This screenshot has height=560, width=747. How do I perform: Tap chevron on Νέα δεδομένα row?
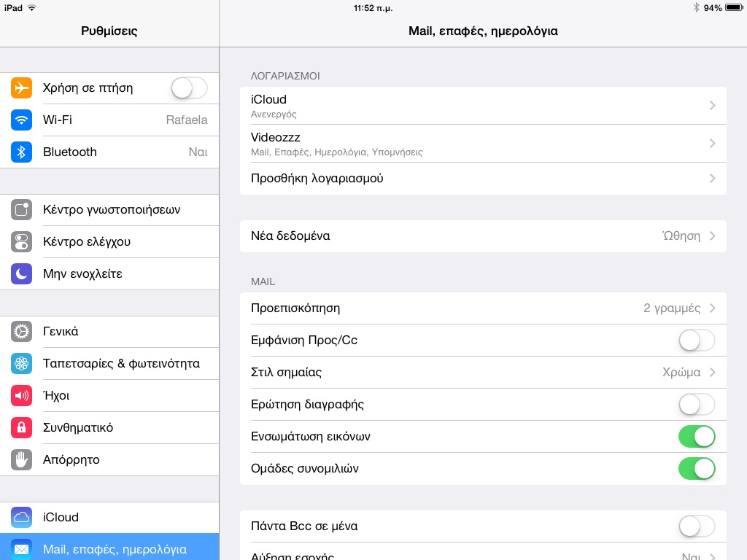click(x=712, y=236)
